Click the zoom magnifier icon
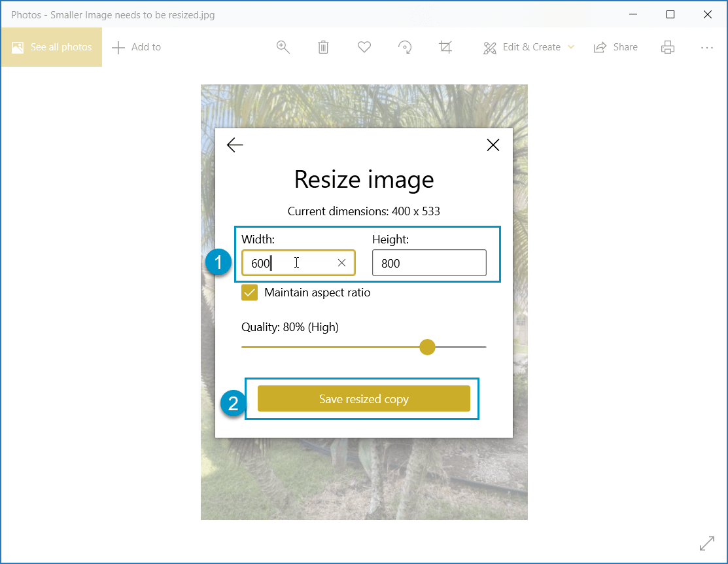This screenshot has height=564, width=728. (283, 47)
